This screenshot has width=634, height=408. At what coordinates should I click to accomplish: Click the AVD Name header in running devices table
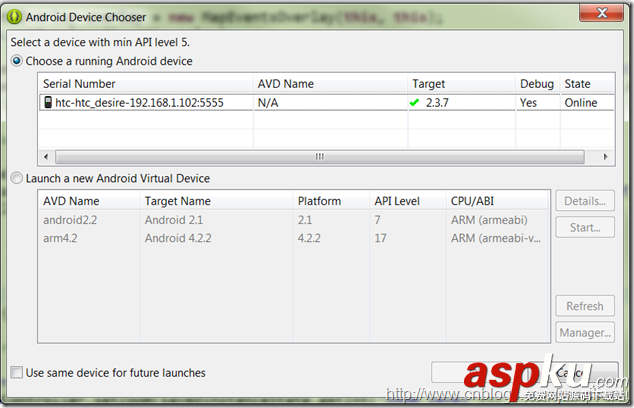click(330, 84)
